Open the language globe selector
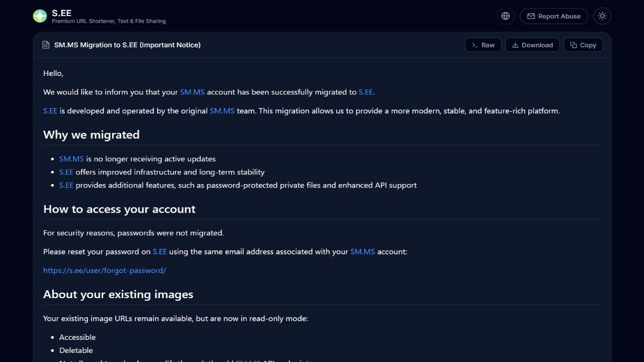644x362 pixels. (x=506, y=16)
